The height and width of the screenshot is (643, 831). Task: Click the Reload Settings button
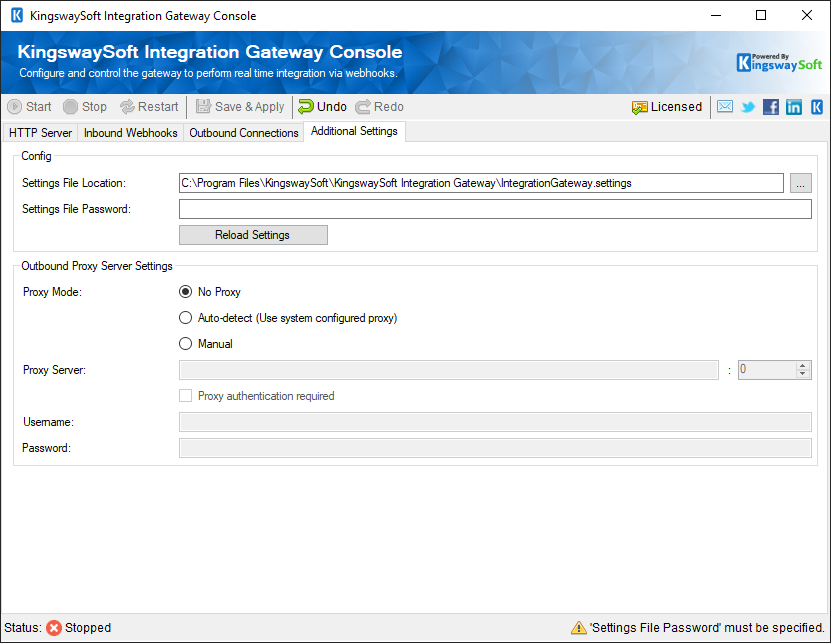tap(253, 235)
